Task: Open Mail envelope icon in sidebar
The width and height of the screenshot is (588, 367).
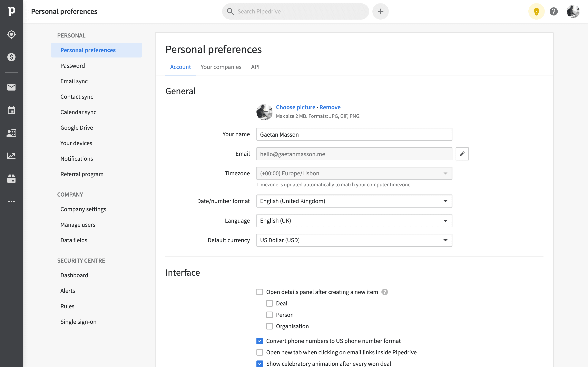Action: click(x=11, y=87)
